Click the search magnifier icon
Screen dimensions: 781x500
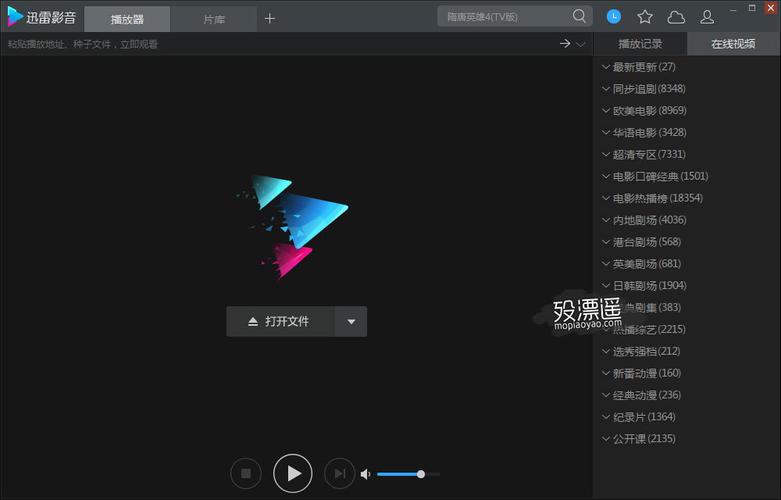[579, 16]
